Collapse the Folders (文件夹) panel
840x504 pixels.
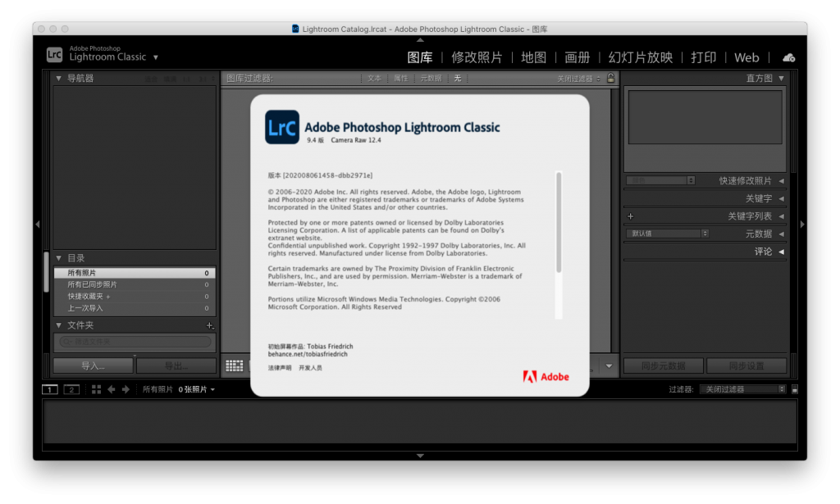pyautogui.click(x=58, y=325)
